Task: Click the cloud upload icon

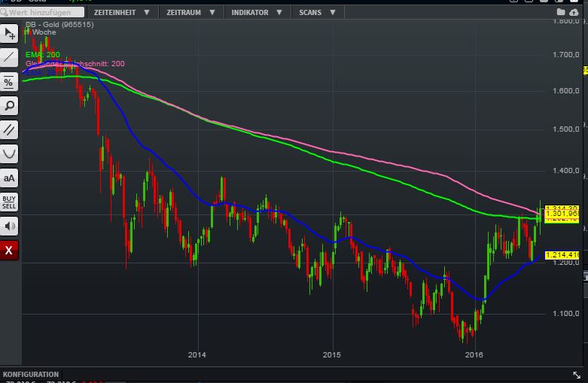Action: 574,12
